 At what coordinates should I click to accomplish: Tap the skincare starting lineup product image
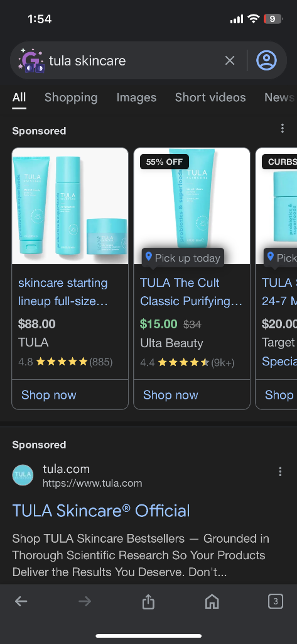pos(70,206)
